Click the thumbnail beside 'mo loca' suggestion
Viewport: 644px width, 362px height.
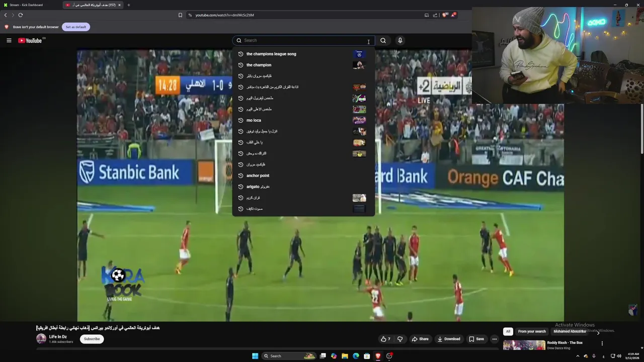pyautogui.click(x=359, y=120)
